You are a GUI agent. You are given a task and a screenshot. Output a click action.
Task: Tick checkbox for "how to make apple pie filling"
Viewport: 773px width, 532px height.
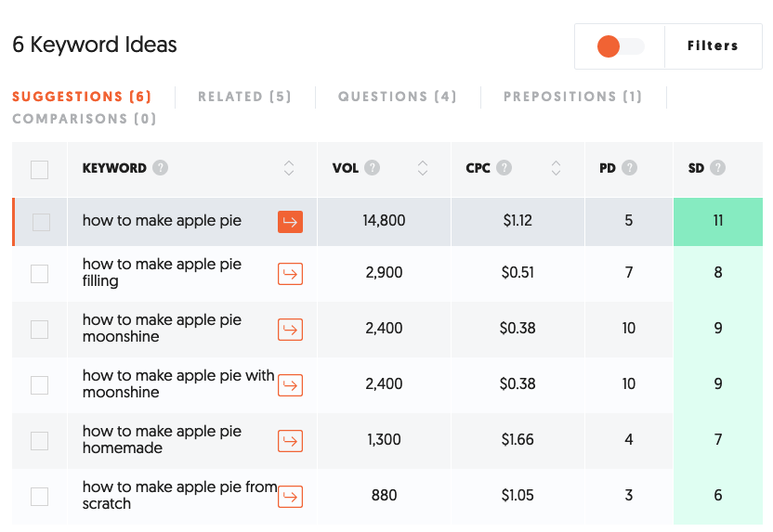click(39, 274)
